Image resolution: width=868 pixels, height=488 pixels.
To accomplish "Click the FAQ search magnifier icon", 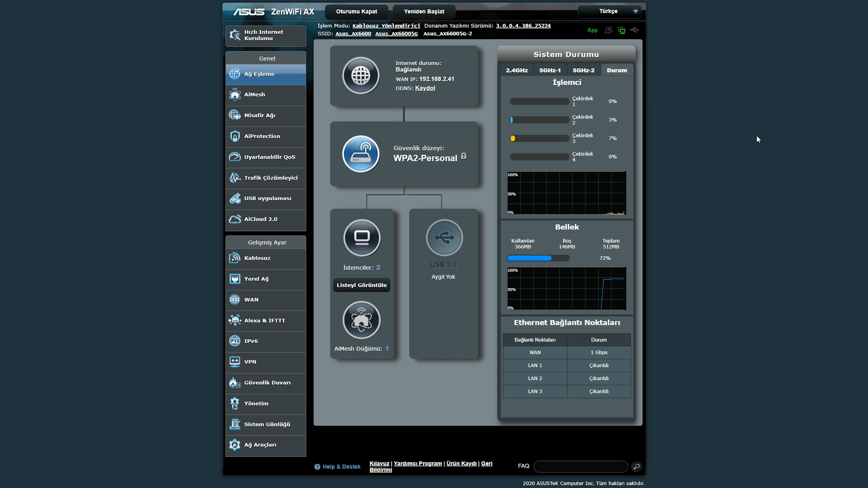I will (x=636, y=467).
